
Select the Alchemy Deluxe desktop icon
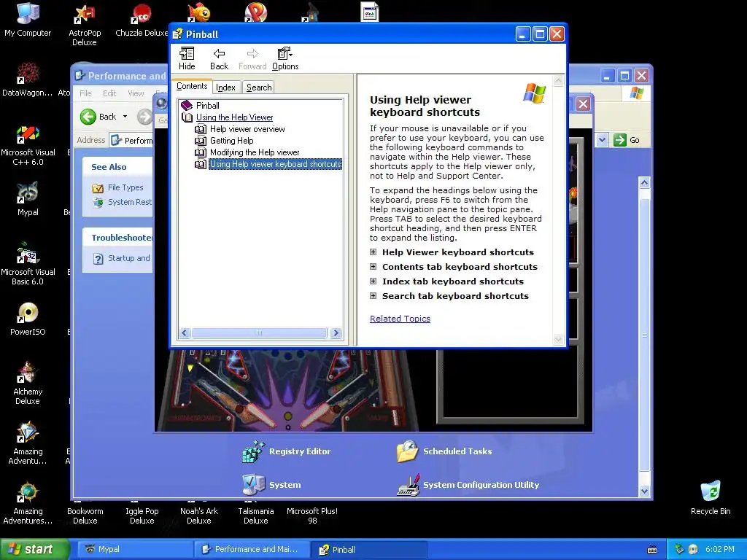coord(28,384)
